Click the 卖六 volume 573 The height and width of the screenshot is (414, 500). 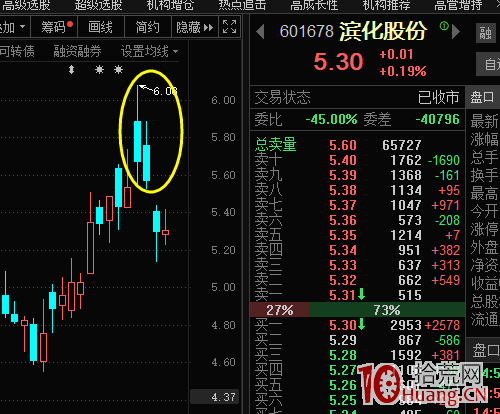[410, 220]
